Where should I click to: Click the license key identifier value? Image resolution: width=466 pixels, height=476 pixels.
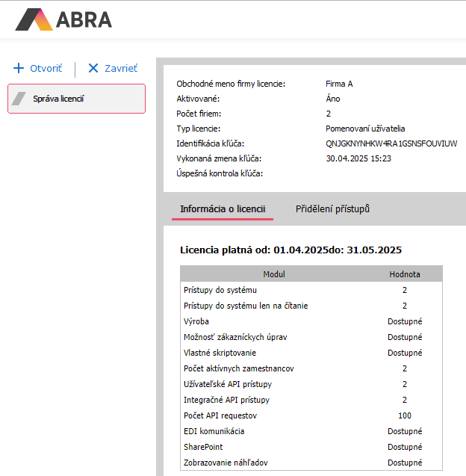click(391, 143)
